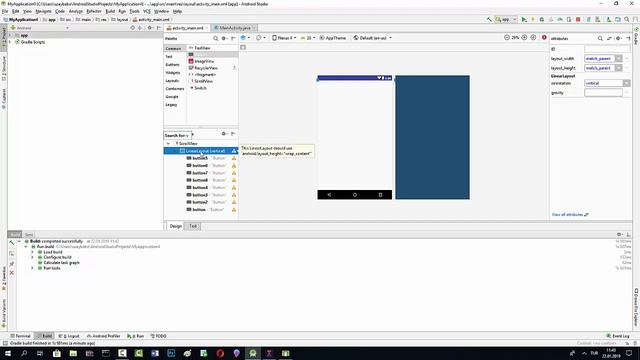Search the Palette with magnifier icon

216,38
